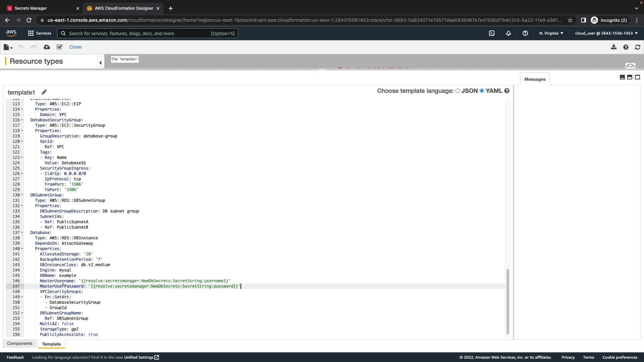Viewport: 644px width, 362px height.
Task: Open the Messages tab
Action: coord(535,79)
